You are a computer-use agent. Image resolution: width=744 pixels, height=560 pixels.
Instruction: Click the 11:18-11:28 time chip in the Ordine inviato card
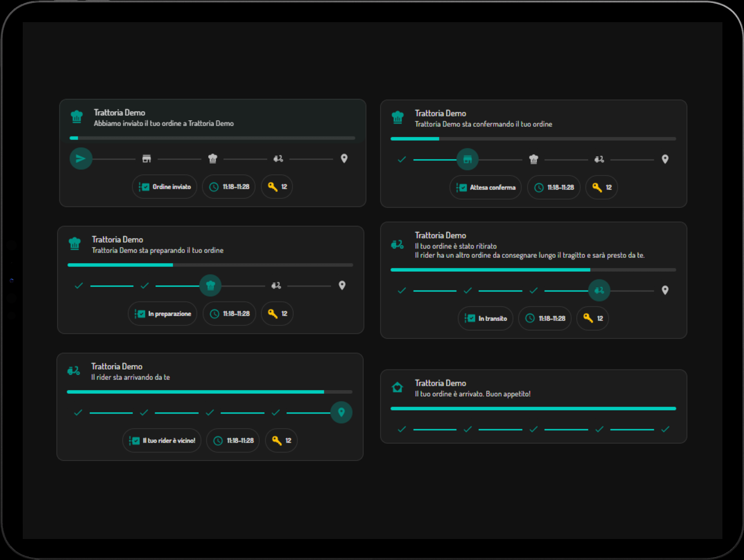(229, 187)
